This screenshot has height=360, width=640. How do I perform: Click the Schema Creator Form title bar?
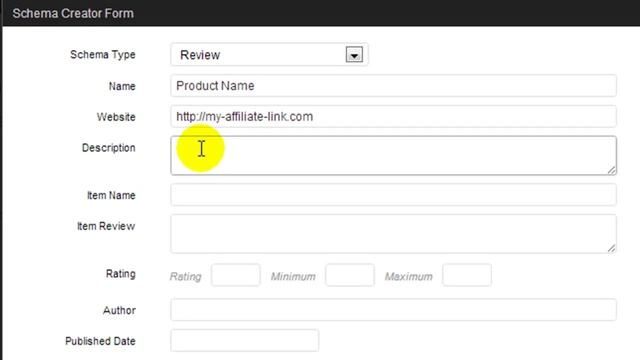point(321,13)
